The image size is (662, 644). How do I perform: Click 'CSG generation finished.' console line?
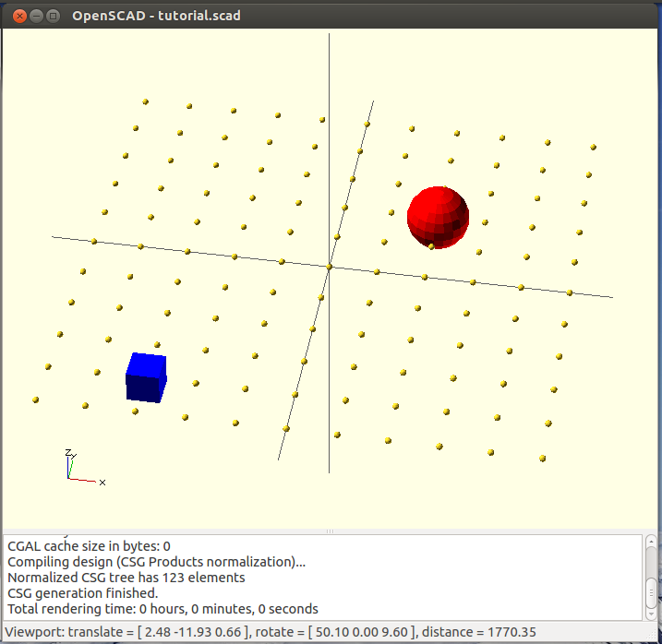click(83, 593)
